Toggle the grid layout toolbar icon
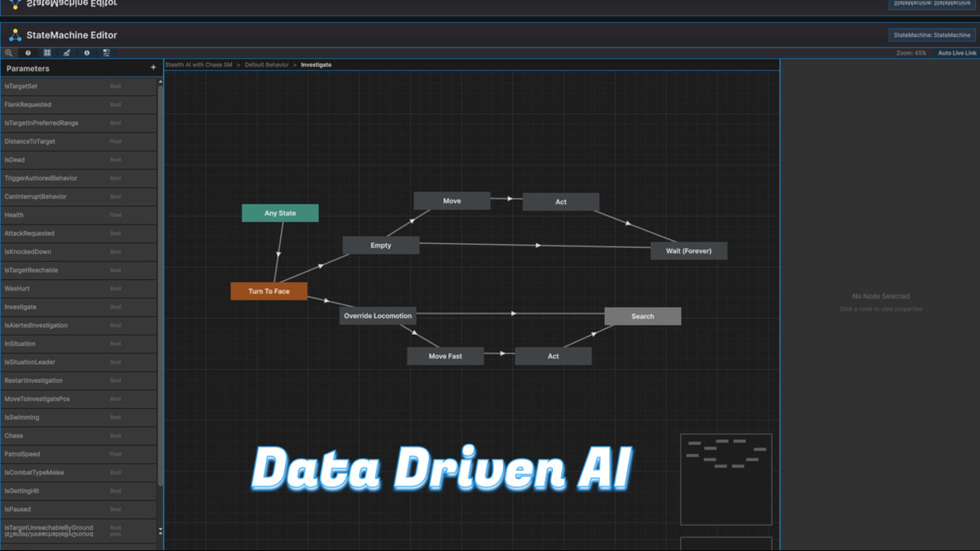This screenshot has width=980, height=551. pyautogui.click(x=47, y=53)
